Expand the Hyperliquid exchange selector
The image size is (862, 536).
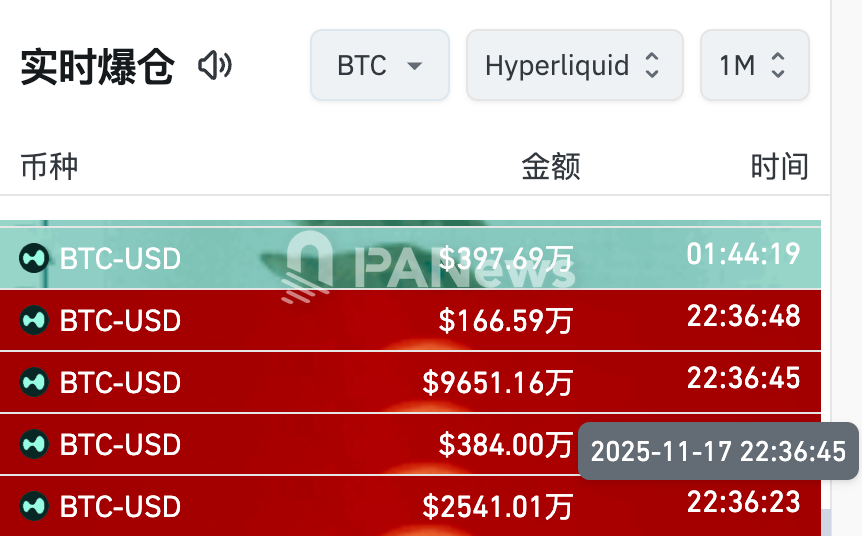(x=574, y=66)
